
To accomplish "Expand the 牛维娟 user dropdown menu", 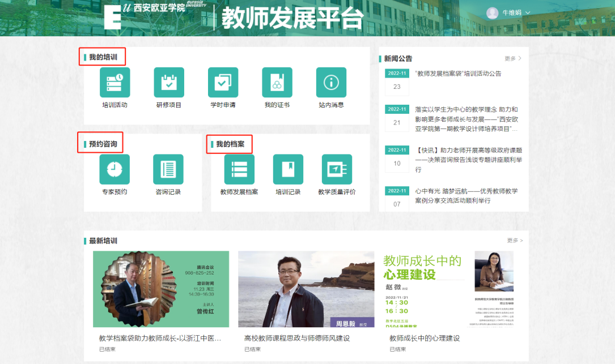I will (508, 13).
